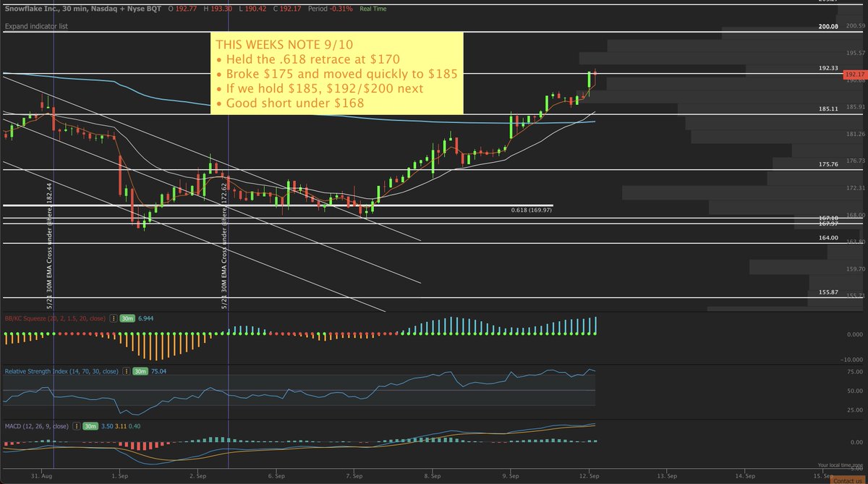Click the 25.00 RSI axis value

coord(856,409)
